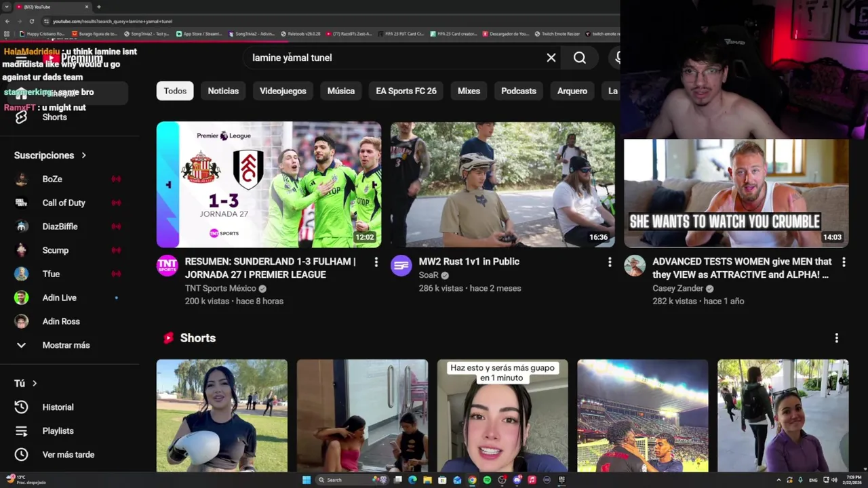Open Shorts in the left sidebar
Screen dimensions: 868x488
click(54, 117)
